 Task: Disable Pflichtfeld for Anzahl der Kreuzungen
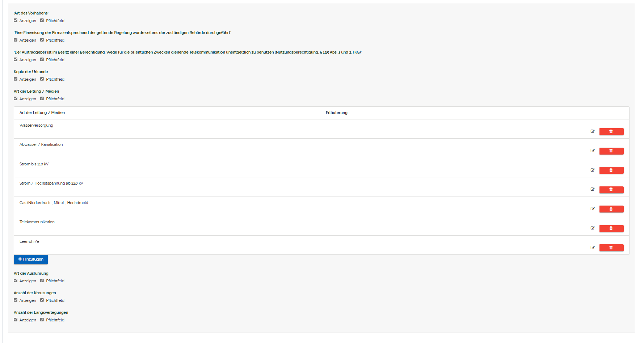[42, 300]
